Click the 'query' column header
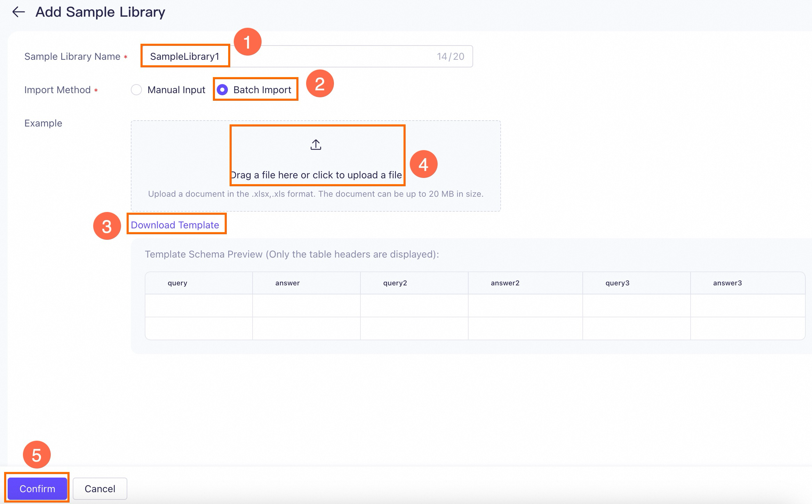812x504 pixels. (x=199, y=283)
